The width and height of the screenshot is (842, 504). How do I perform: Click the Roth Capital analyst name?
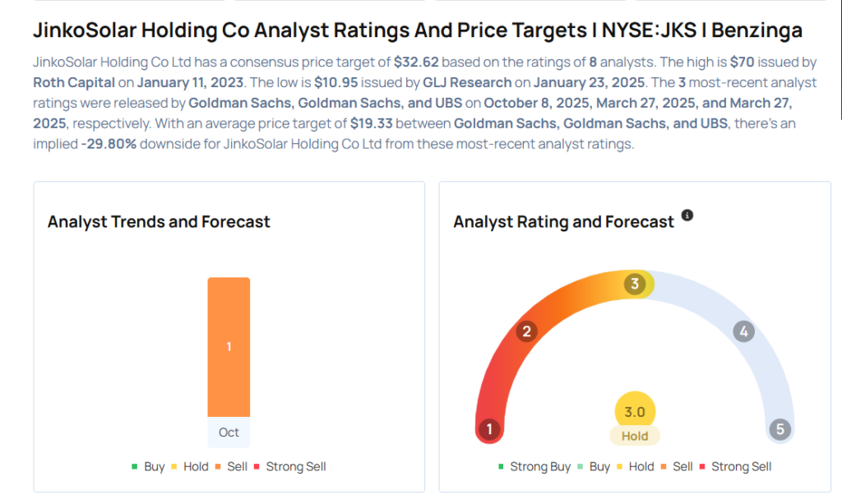click(74, 82)
